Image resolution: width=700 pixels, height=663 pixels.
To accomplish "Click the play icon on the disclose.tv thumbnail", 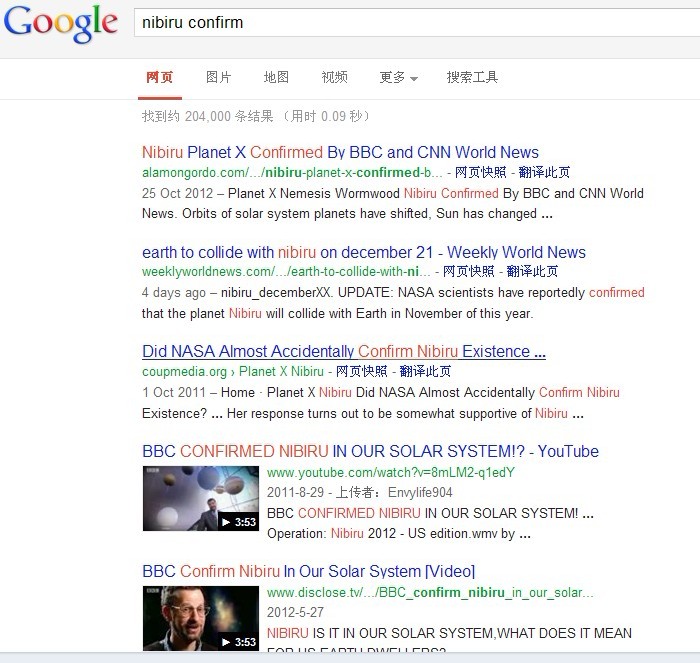I will (226, 642).
